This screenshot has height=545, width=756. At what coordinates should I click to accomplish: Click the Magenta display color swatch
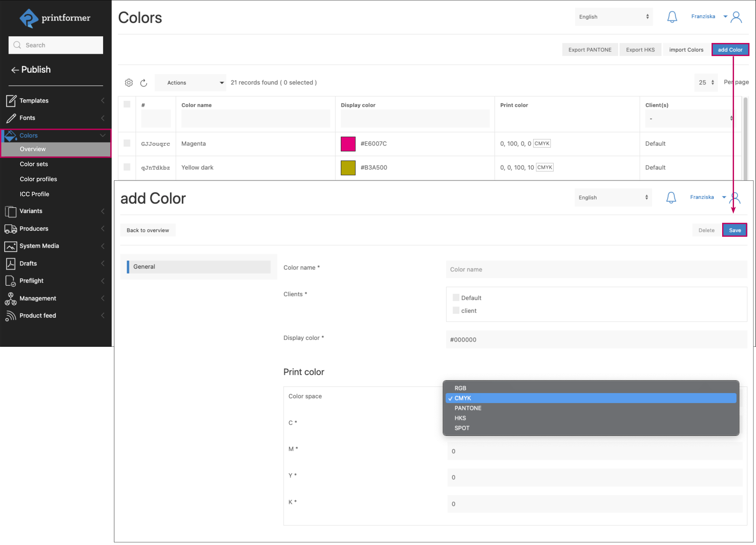tap(348, 144)
